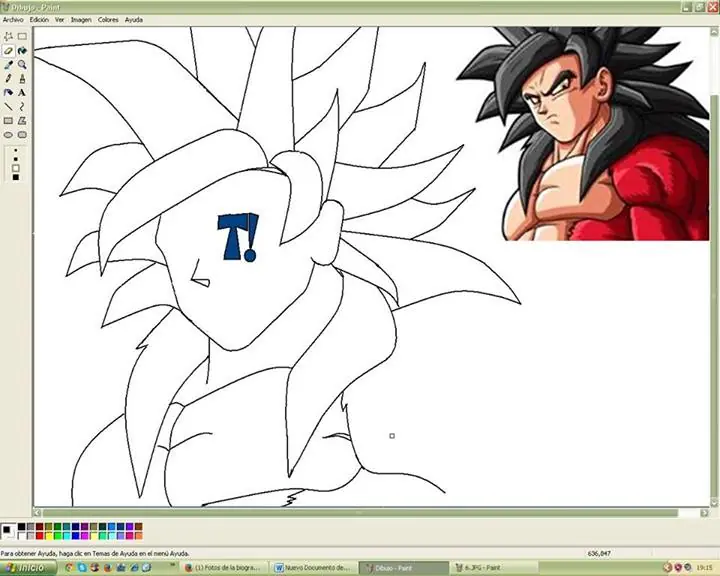This screenshot has height=576, width=720.
Task: Select the Polygon tool
Action: [x=22, y=121]
